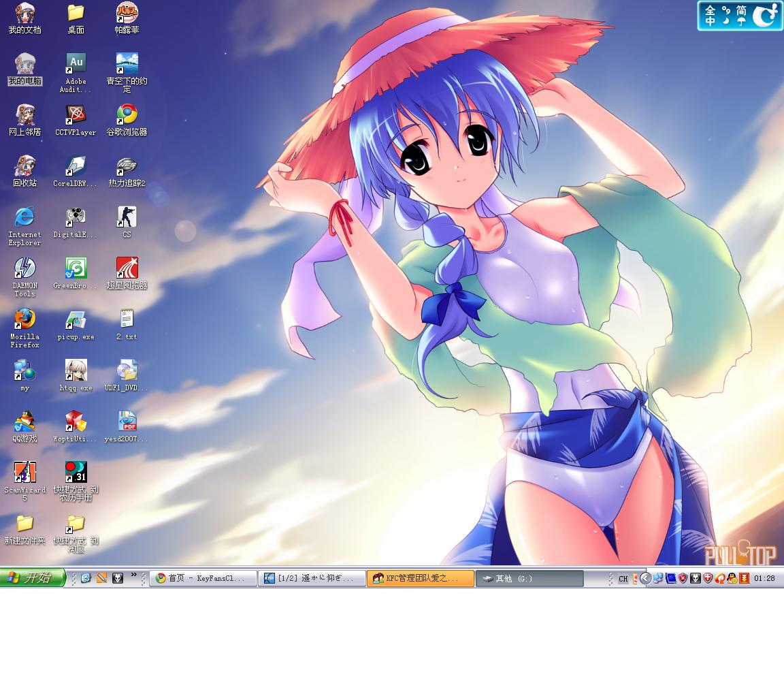Screen dimensions: 784x681
Task: Open the 新建文件夹 folder
Action: point(25,529)
